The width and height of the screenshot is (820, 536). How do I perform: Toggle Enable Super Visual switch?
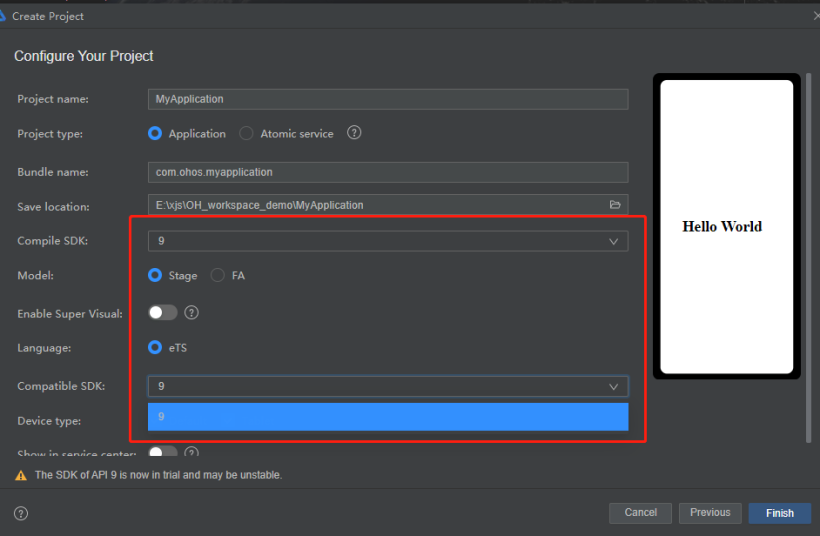[162, 313]
